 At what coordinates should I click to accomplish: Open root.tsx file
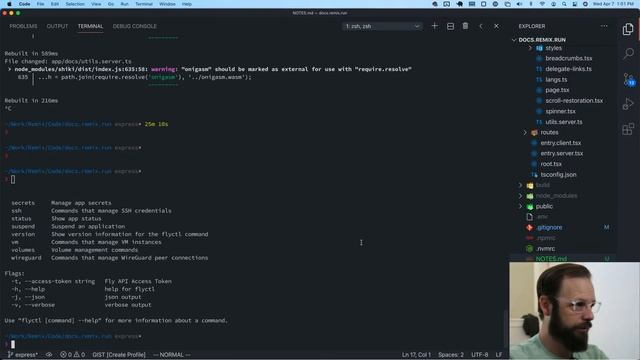(x=551, y=164)
